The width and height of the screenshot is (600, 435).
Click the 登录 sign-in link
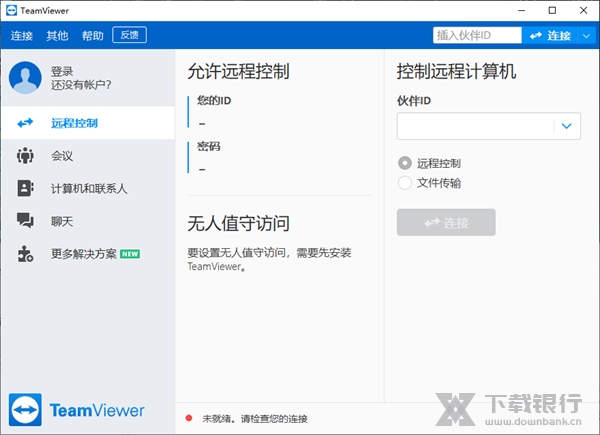click(62, 71)
